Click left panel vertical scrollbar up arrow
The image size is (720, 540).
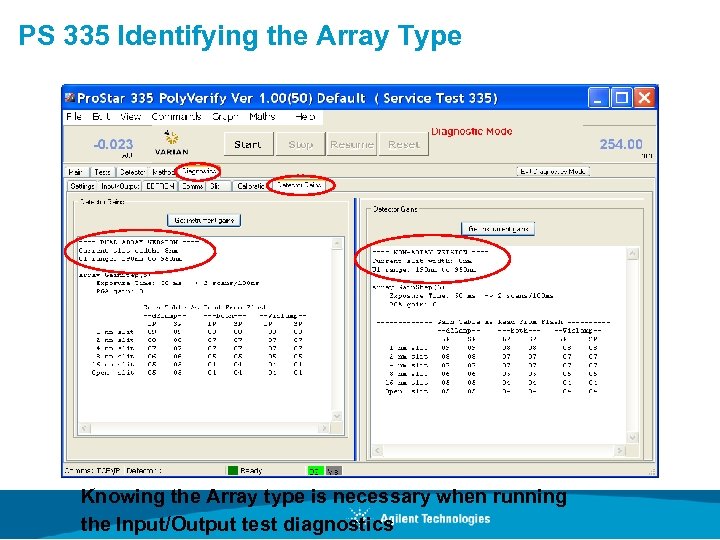coord(337,244)
